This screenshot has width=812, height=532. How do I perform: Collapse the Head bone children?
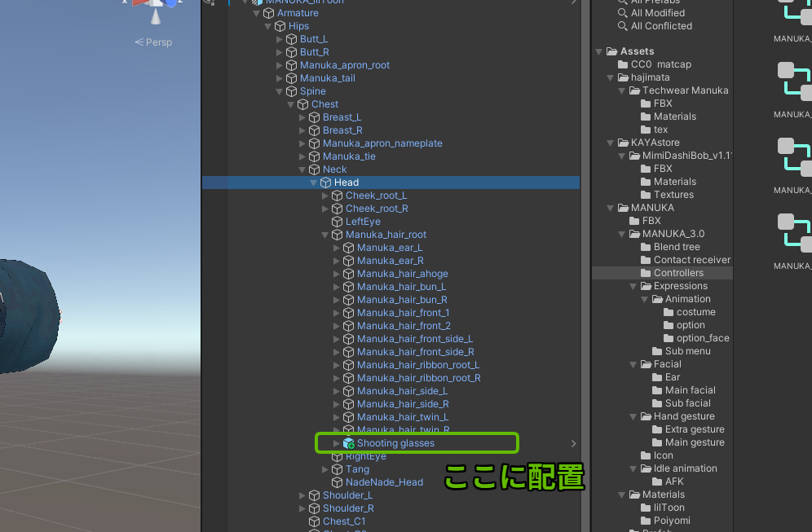(314, 182)
